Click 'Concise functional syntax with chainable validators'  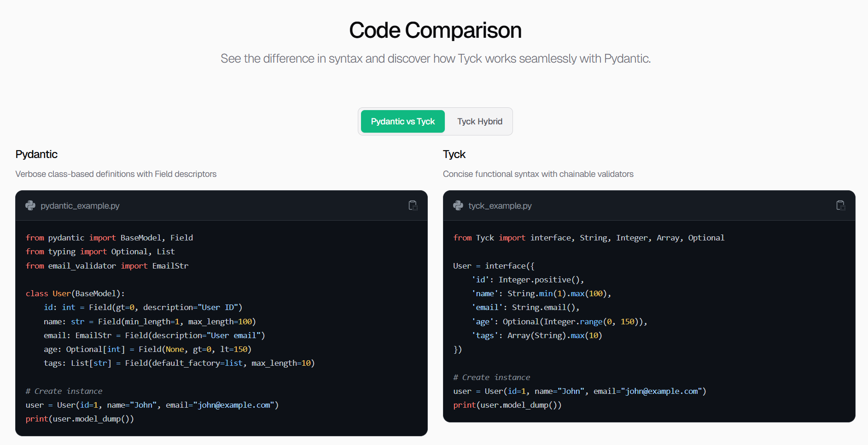point(538,174)
